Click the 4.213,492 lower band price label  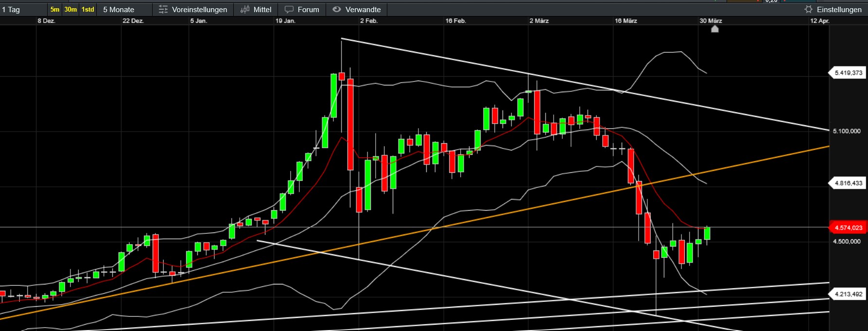[x=848, y=294]
